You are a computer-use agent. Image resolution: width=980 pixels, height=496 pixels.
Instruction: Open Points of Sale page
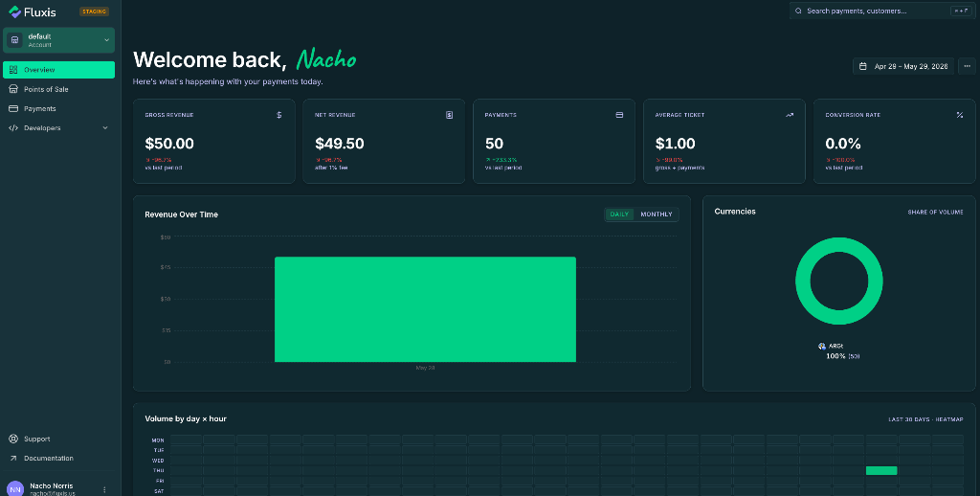pos(58,89)
